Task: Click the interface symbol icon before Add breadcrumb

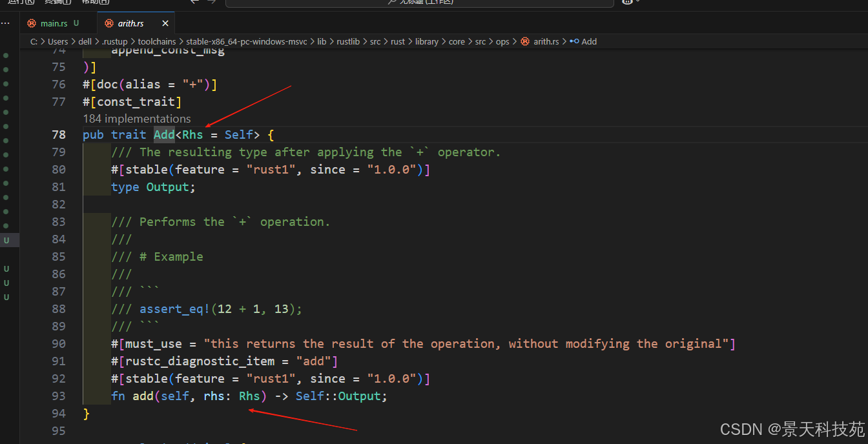Action: click(574, 41)
